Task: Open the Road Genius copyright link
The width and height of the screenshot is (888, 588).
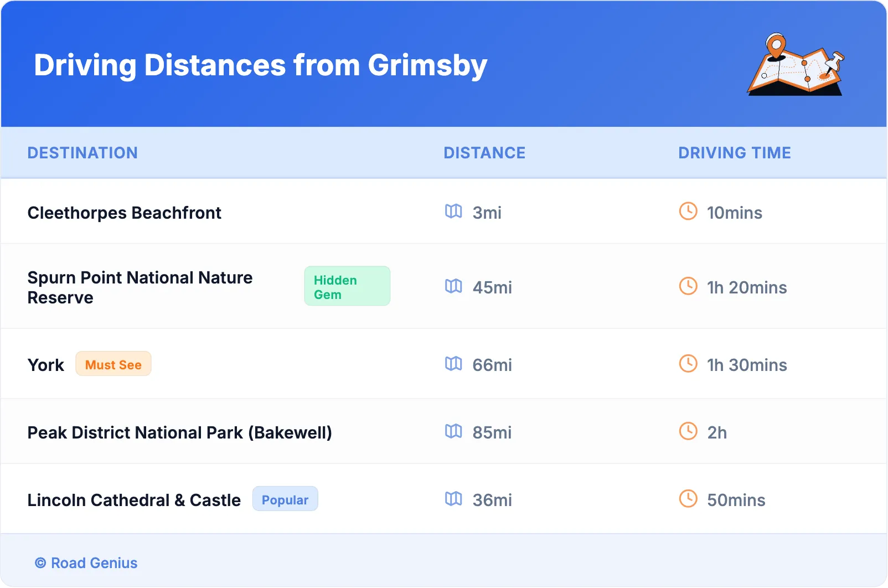Action: click(x=86, y=563)
